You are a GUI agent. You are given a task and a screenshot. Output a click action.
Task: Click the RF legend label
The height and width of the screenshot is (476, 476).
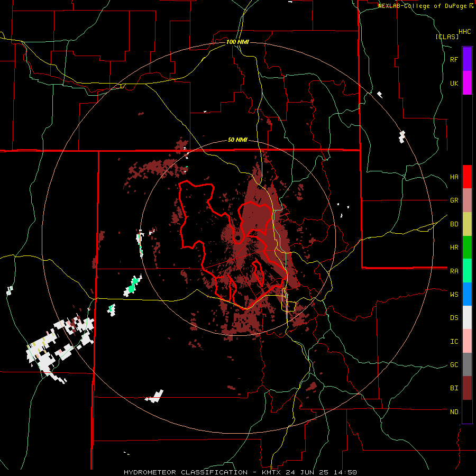[454, 59]
